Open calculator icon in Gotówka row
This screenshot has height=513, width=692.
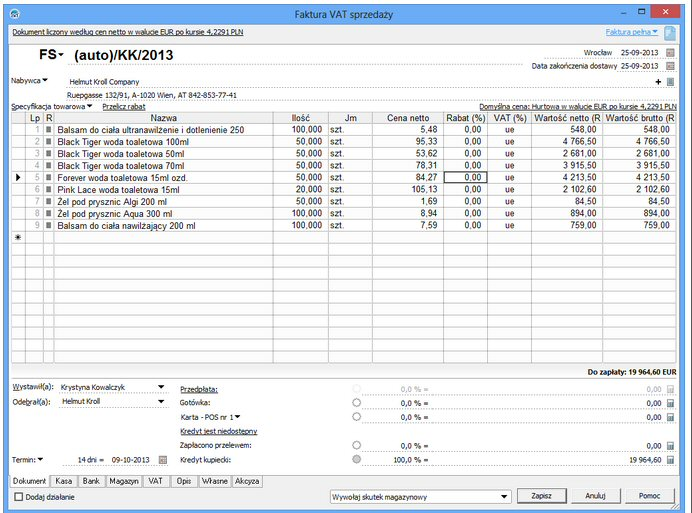point(671,402)
